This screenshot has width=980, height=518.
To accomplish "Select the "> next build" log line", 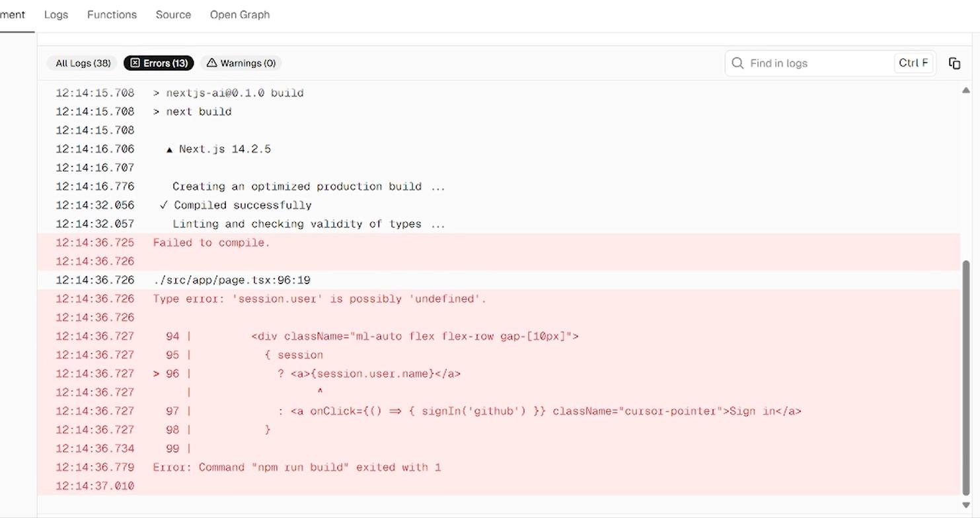I will [x=498, y=112].
